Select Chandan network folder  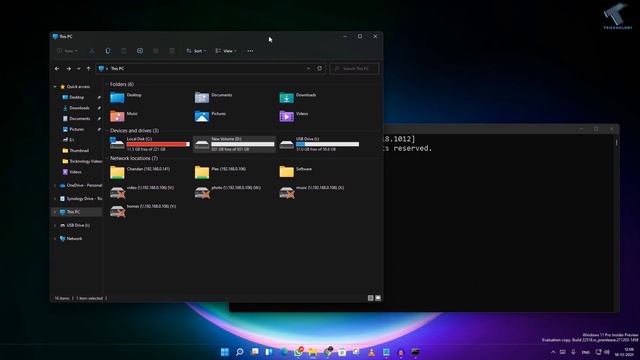pyautogui.click(x=140, y=172)
